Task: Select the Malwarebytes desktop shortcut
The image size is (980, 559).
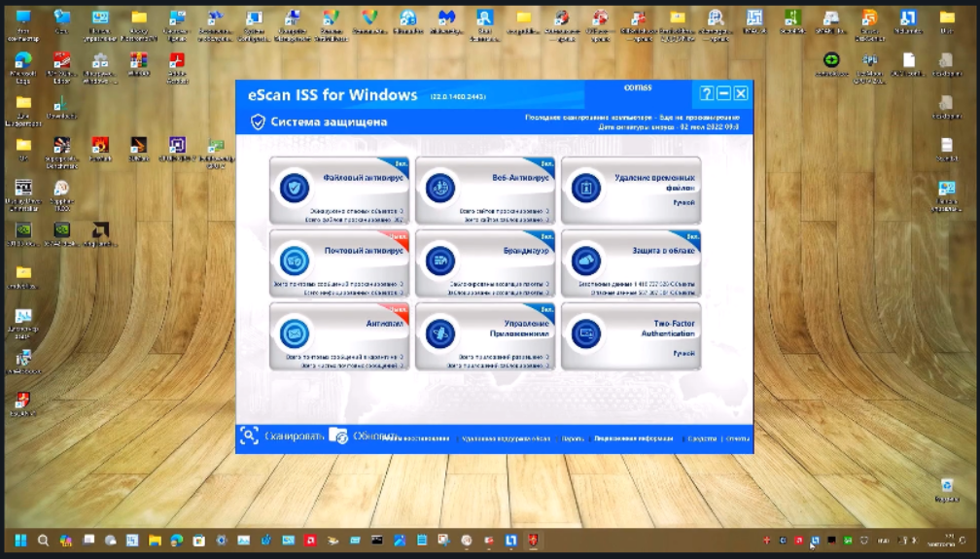Action: 446,22
